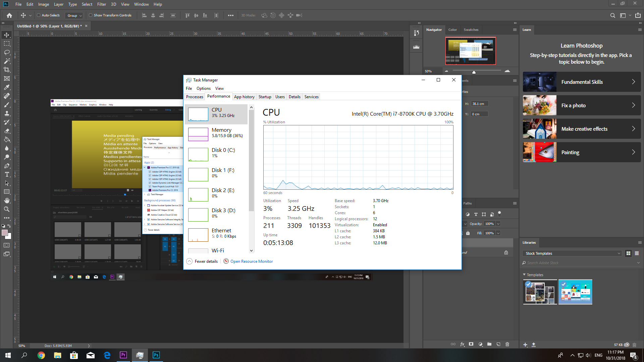The width and height of the screenshot is (644, 362).
Task: Open the layer Fill dropdown arrow
Action: click(498, 233)
